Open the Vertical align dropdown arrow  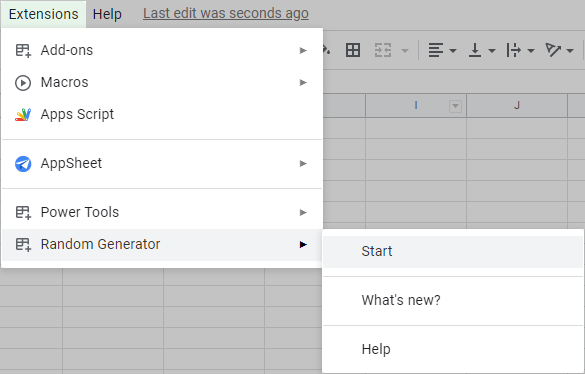point(492,50)
